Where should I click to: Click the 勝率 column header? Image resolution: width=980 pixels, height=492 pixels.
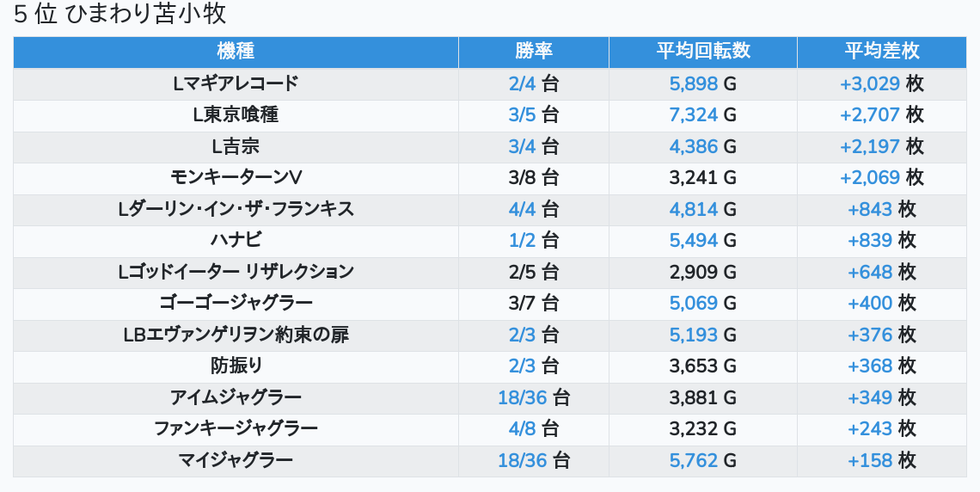(534, 52)
